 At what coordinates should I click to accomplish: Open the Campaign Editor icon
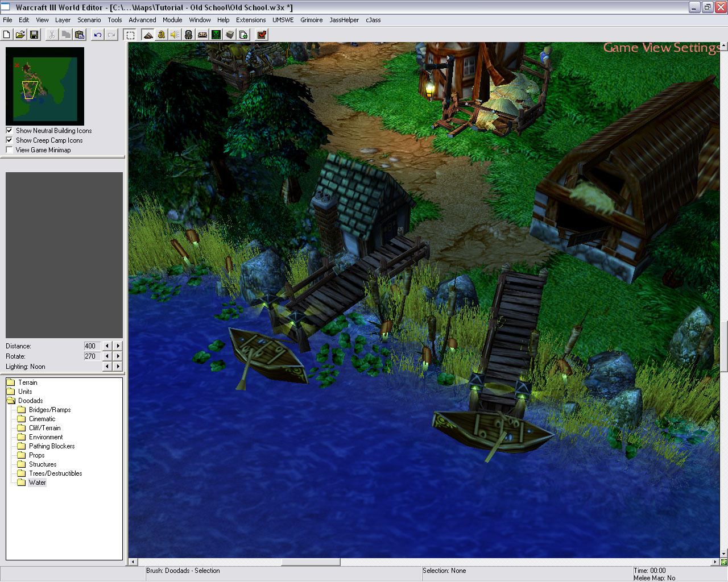click(202, 35)
